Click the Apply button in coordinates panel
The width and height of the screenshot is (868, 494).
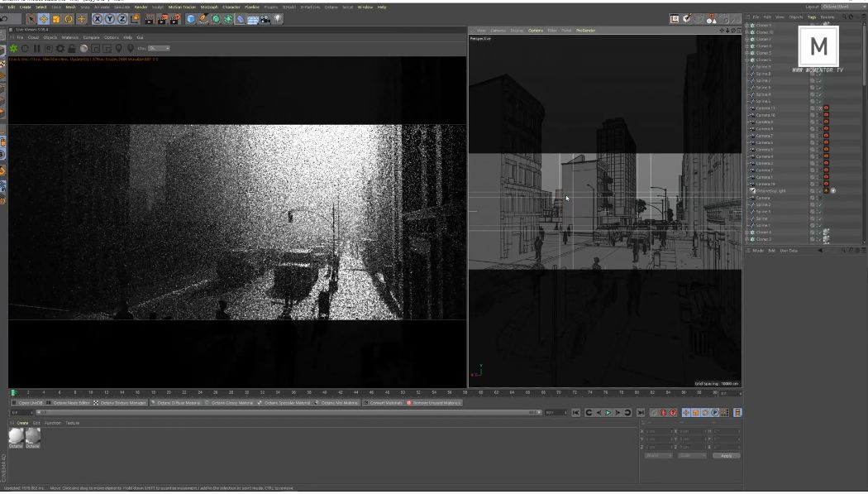tap(726, 456)
